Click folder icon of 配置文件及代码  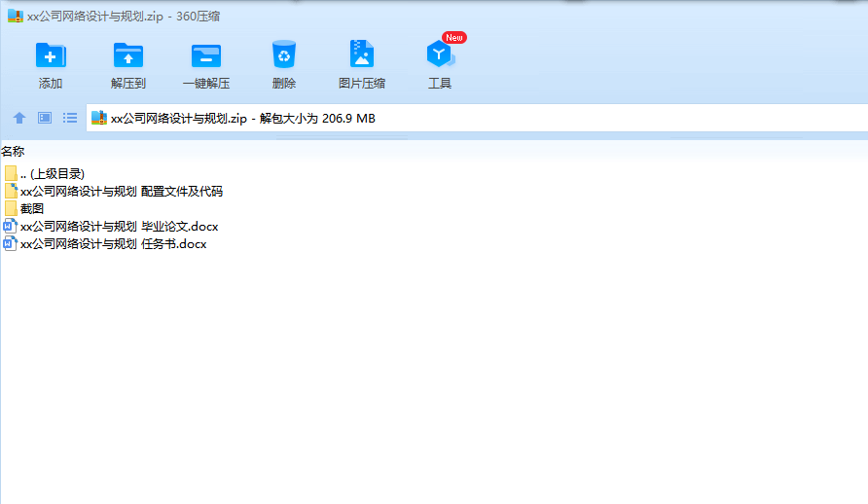click(11, 192)
